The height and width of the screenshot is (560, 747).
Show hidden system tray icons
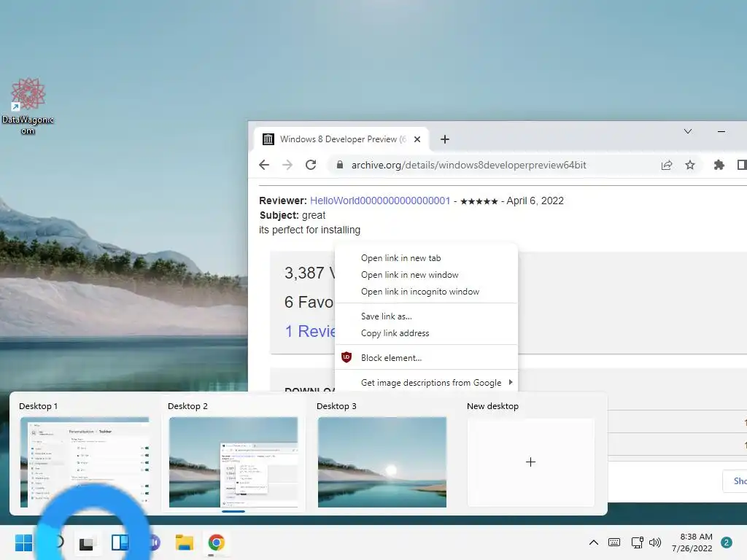(594, 542)
